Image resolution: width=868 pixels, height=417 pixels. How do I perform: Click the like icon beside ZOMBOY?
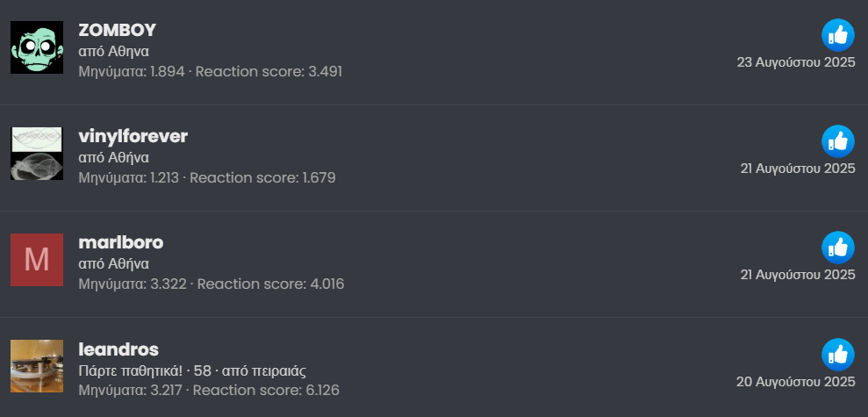[x=837, y=35]
